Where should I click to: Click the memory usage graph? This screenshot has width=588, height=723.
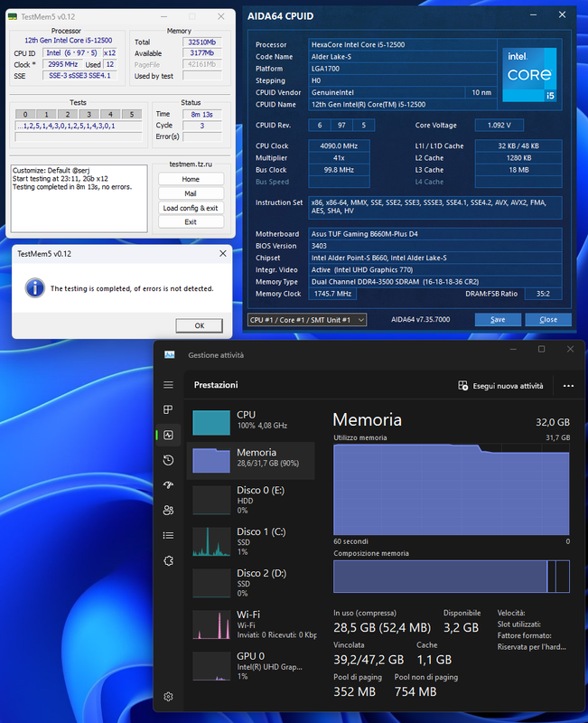pos(451,489)
